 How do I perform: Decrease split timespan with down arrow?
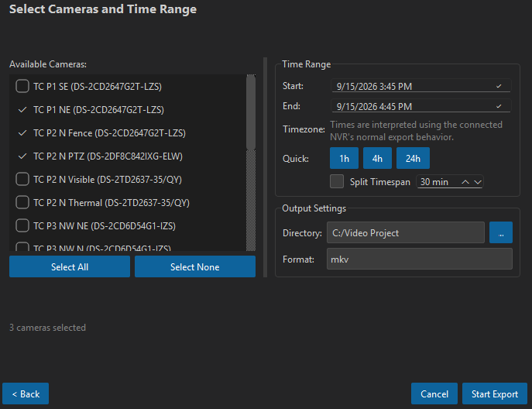(477, 182)
